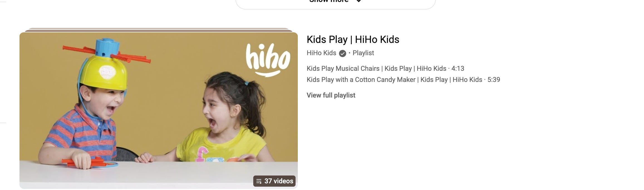Click the partially visible Show more button
Viewport: 644px width, 190px height.
click(335, 3)
